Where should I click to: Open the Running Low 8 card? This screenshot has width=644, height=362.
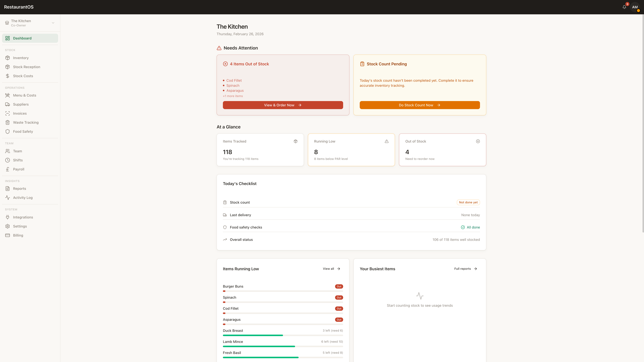point(351,150)
